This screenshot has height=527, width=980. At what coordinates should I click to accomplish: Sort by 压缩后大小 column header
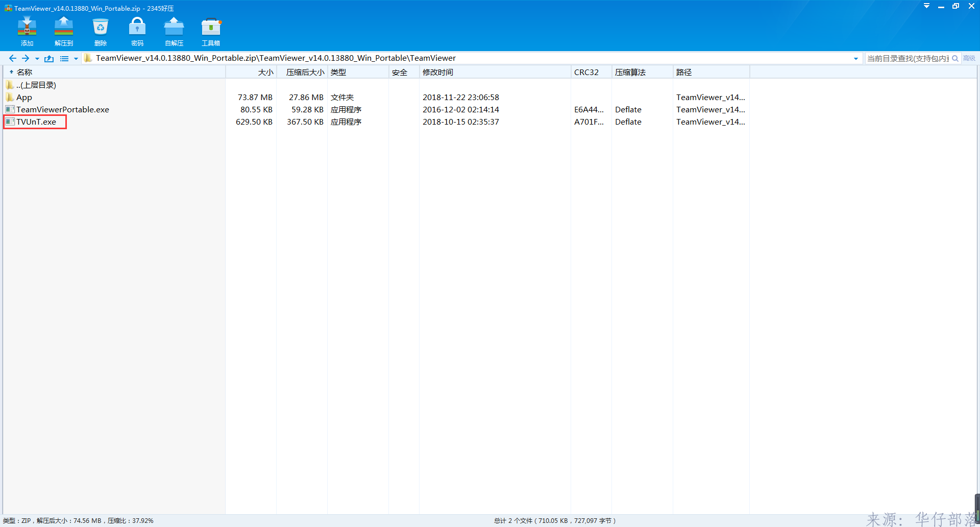coord(302,72)
